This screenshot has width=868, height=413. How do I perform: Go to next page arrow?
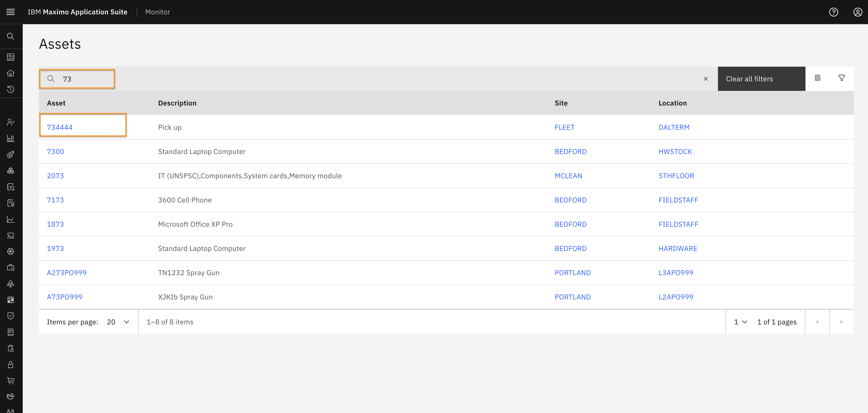coord(841,322)
